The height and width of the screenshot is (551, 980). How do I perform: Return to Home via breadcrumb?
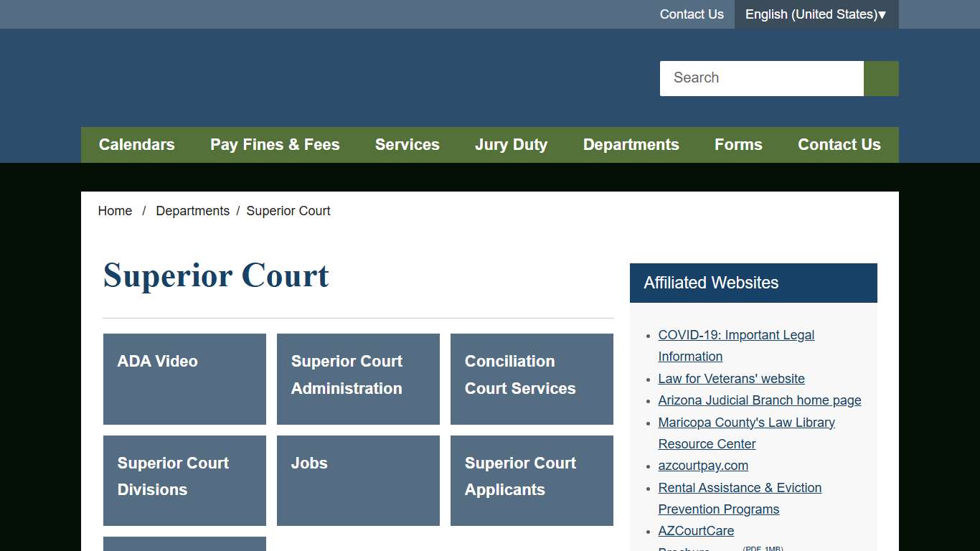115,210
